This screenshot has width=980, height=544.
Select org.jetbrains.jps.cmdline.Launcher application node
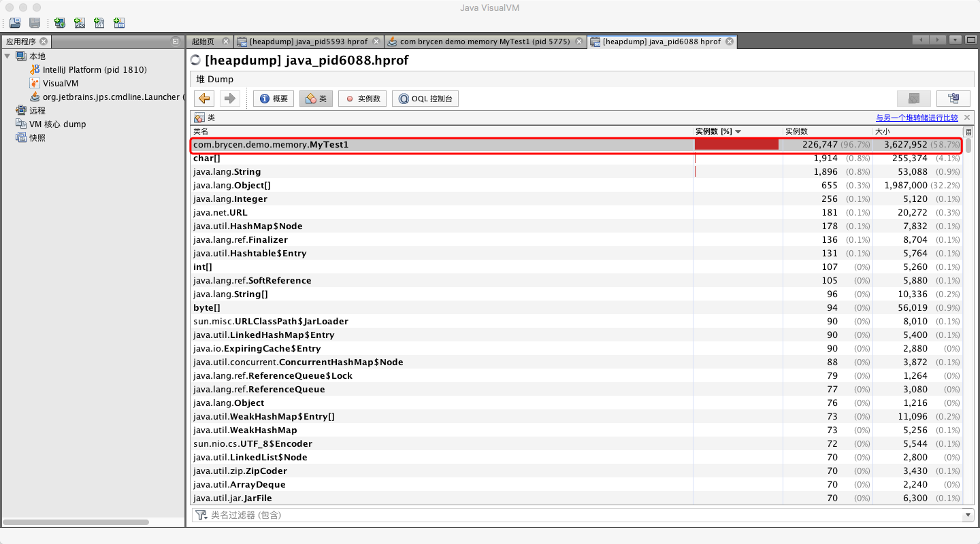pos(107,97)
